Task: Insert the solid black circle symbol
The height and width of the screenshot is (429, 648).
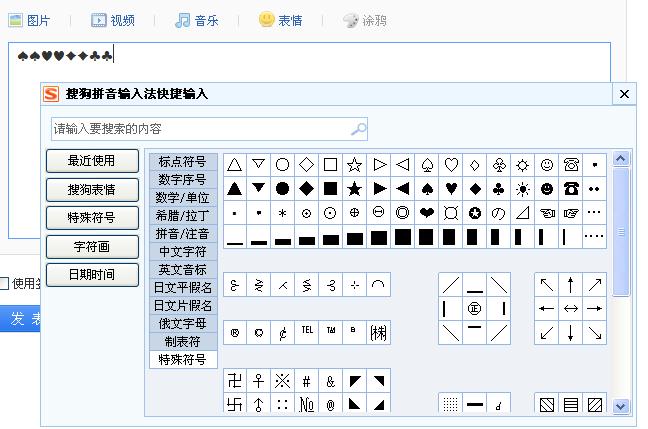Action: tap(283, 189)
